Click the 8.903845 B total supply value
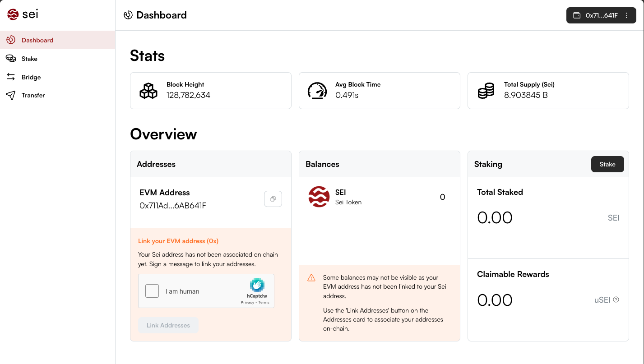Screen dimensions: 644x364 point(526,95)
